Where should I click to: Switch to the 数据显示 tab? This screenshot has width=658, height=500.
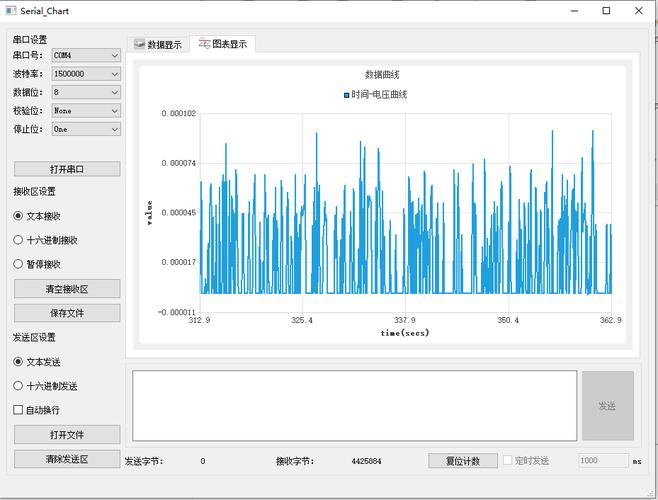point(158,44)
